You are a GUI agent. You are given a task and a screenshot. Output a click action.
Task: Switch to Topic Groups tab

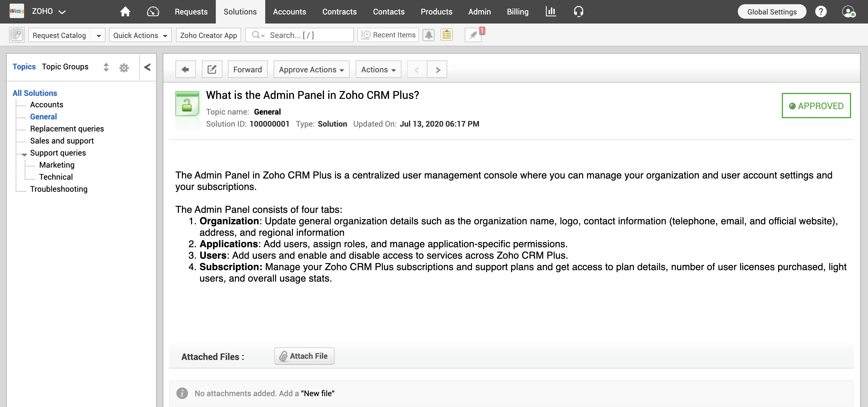65,67
